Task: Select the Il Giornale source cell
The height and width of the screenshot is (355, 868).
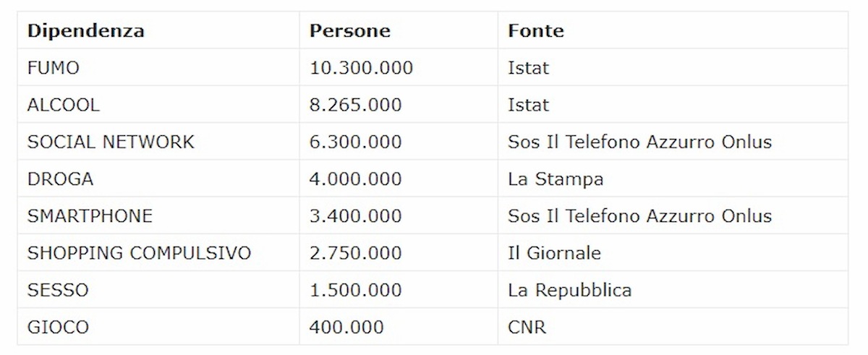Action: (x=554, y=253)
